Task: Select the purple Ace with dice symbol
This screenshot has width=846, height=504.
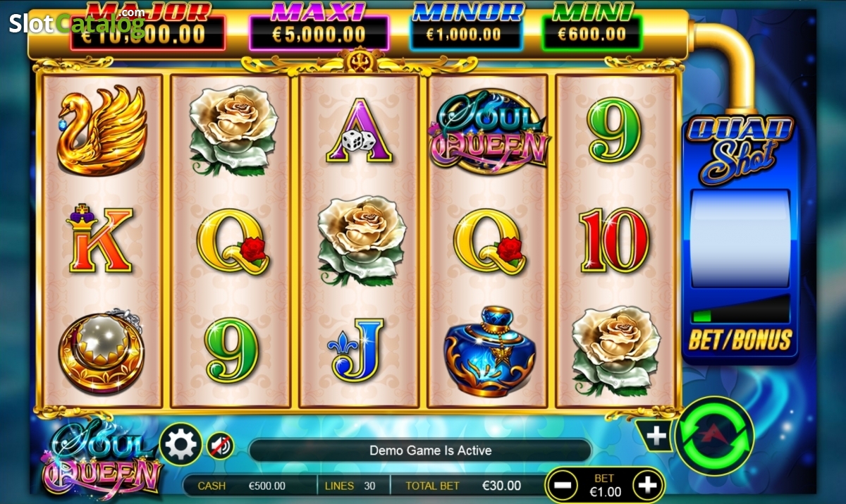Action: coord(360,130)
